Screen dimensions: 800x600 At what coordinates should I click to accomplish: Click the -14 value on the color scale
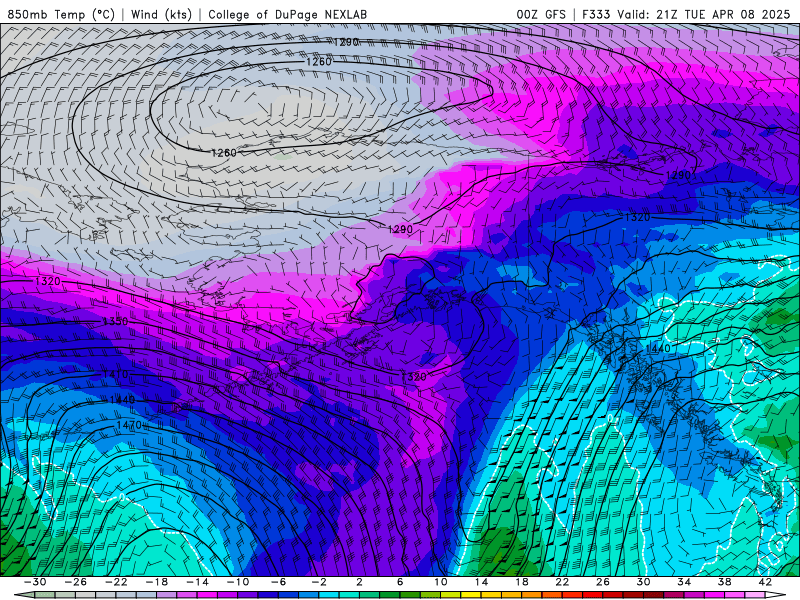197,582
